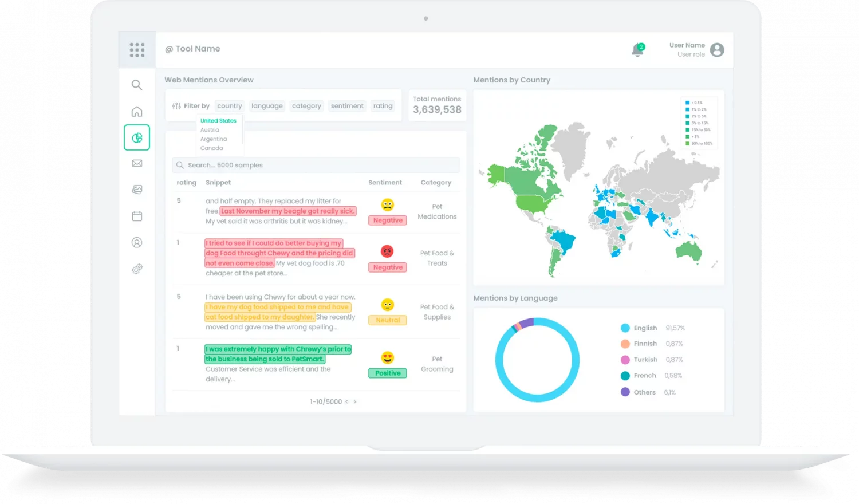Open the sentiment filter dropdown
This screenshot has height=504, width=859.
pos(347,106)
